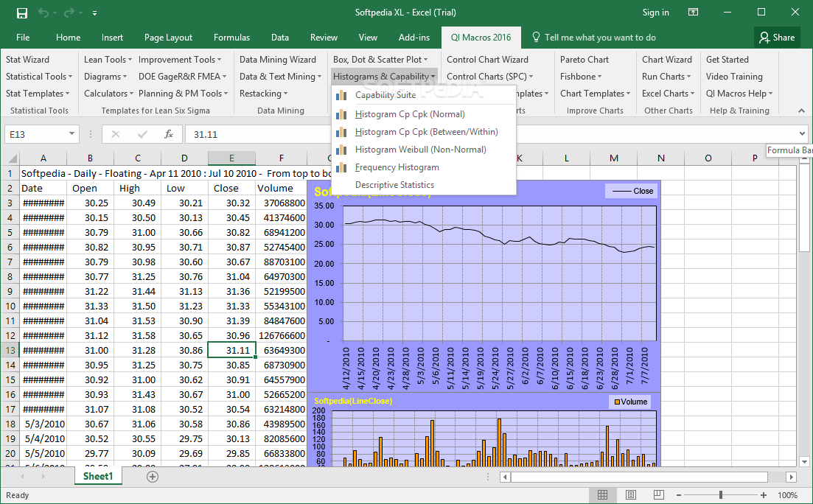This screenshot has width=813, height=504.
Task: Click the Save icon in title bar
Action: pyautogui.click(x=21, y=13)
